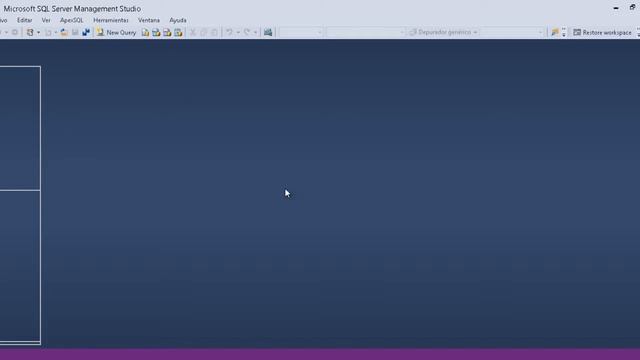Open the Editar menu
The width and height of the screenshot is (640, 360).
(24, 20)
